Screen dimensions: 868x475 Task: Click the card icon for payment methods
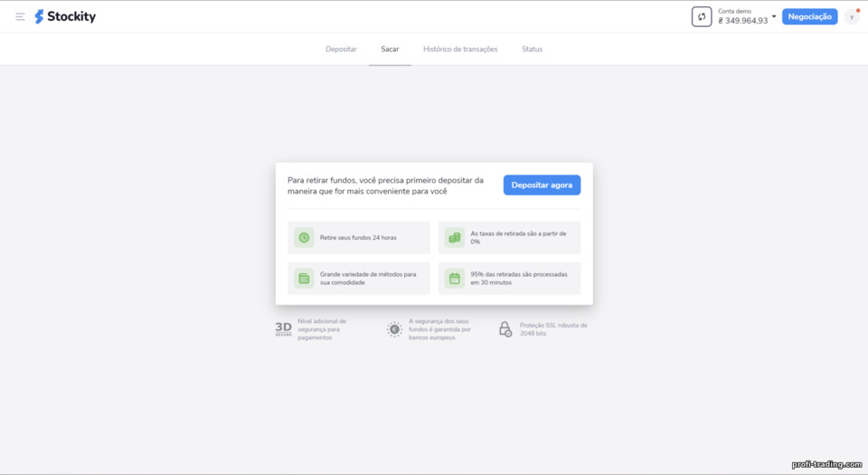(304, 279)
